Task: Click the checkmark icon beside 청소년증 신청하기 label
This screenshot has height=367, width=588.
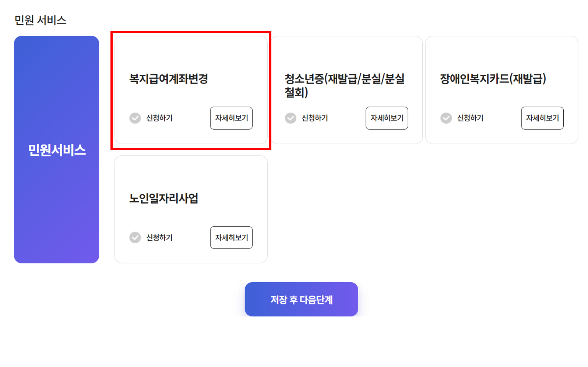Action: coord(291,118)
